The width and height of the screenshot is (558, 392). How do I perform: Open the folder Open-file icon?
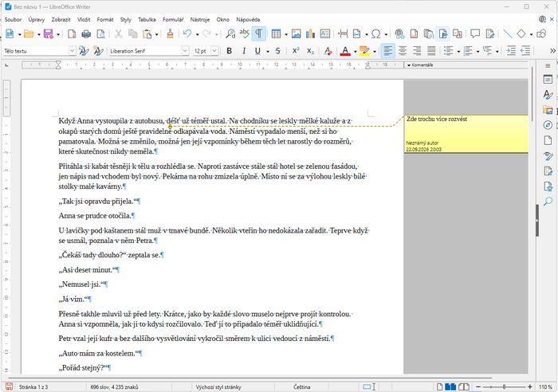(29, 33)
